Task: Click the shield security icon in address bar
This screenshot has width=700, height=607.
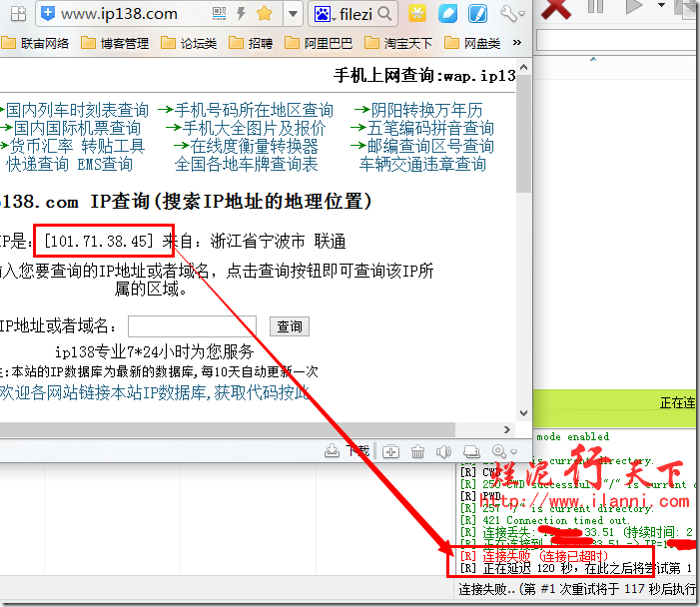Action: [x=47, y=14]
